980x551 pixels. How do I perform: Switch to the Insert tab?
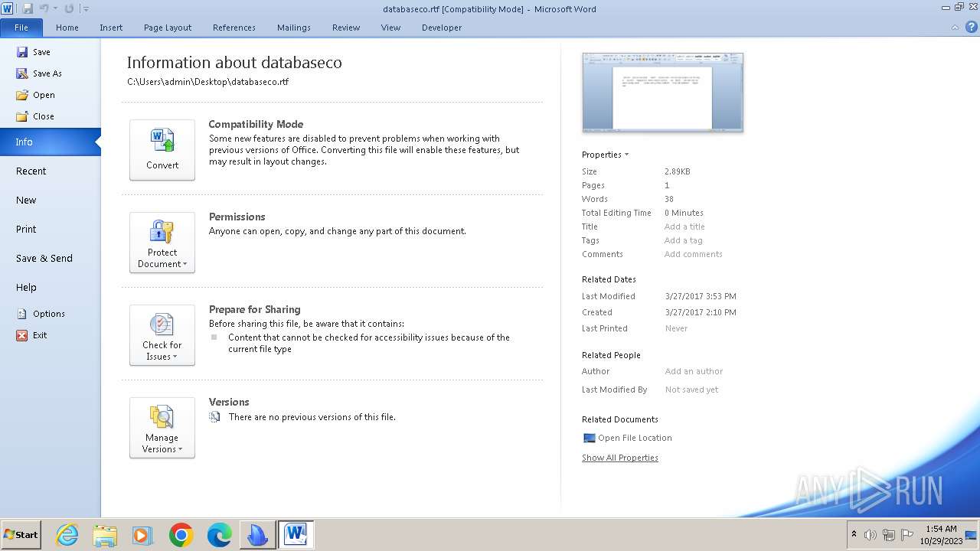(111, 28)
